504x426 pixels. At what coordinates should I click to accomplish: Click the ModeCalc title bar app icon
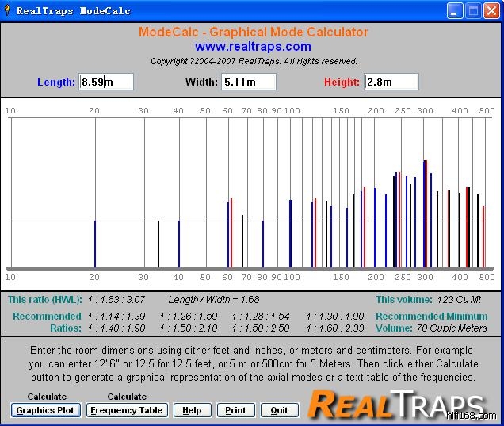coord(9,11)
